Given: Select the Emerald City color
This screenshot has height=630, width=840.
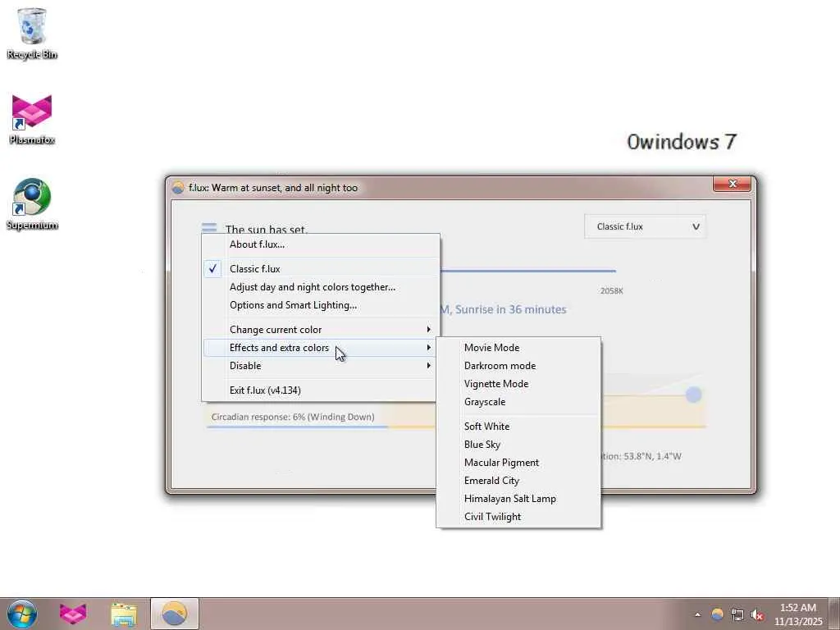Looking at the screenshot, I should tap(518, 481).
